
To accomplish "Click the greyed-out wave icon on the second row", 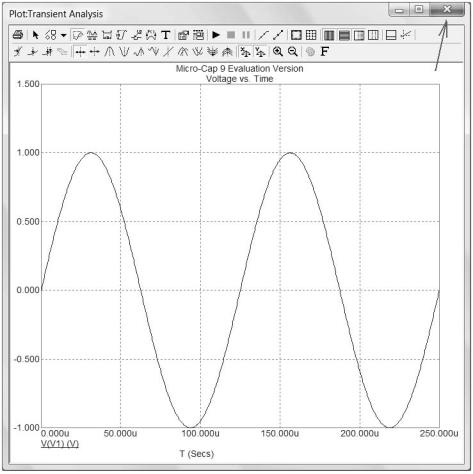I will [x=62, y=51].
